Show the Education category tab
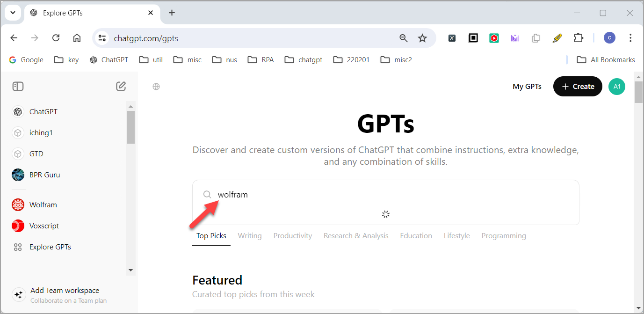 pyautogui.click(x=416, y=236)
